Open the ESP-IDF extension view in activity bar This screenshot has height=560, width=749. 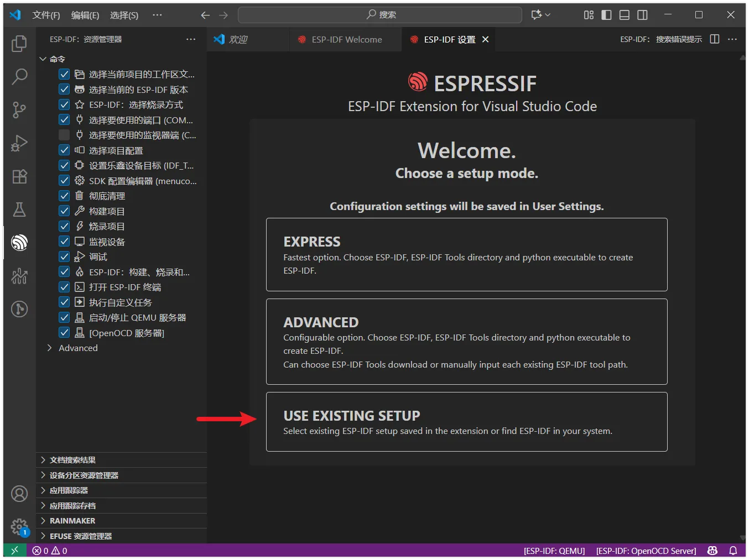pyautogui.click(x=19, y=243)
